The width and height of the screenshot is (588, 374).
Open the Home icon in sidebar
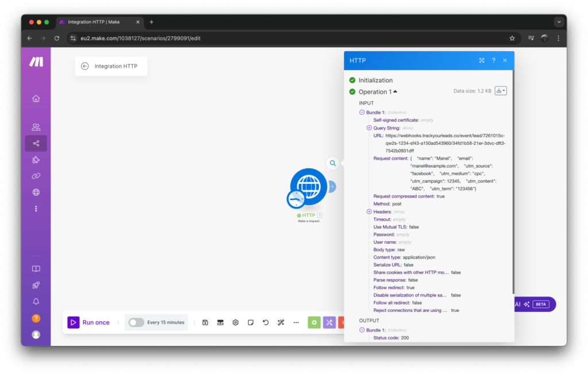pos(36,99)
